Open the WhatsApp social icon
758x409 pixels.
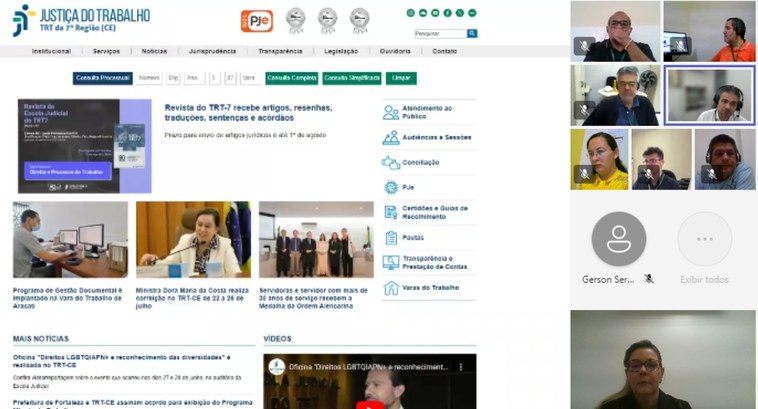coord(410,13)
